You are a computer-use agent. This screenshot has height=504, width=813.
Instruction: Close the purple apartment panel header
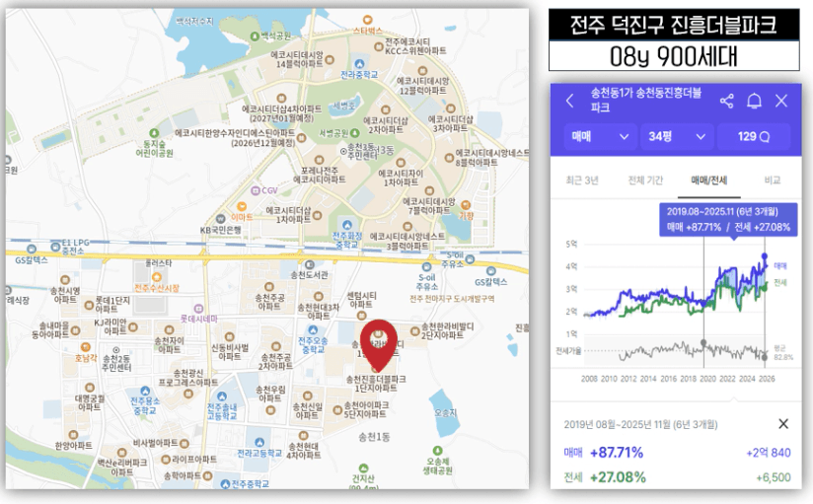tap(781, 101)
